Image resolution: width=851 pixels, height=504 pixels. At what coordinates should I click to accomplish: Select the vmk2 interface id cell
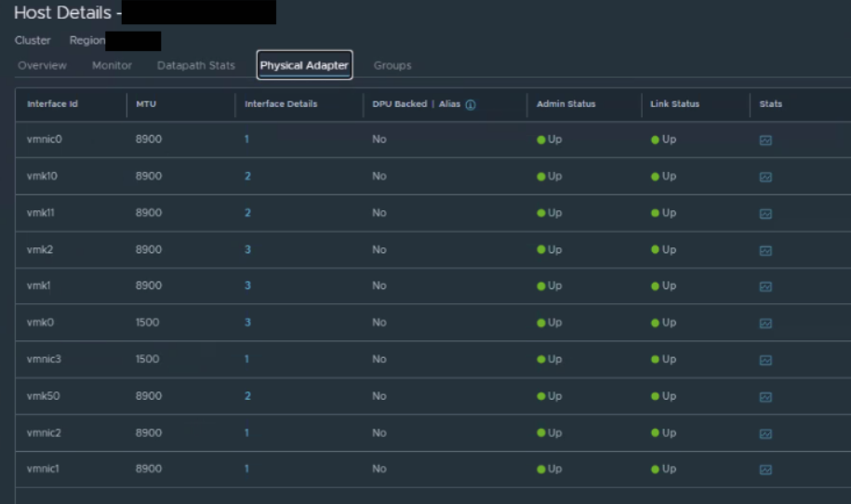[40, 249]
